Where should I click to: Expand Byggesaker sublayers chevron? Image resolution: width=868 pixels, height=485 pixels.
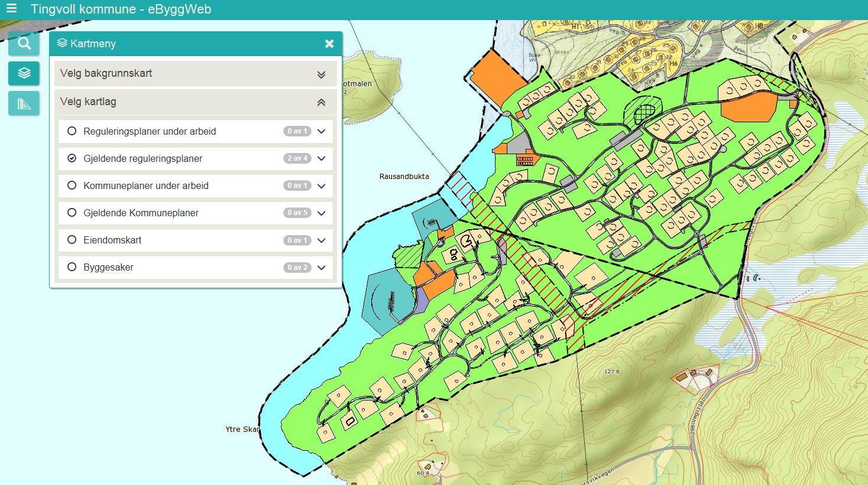(x=322, y=267)
